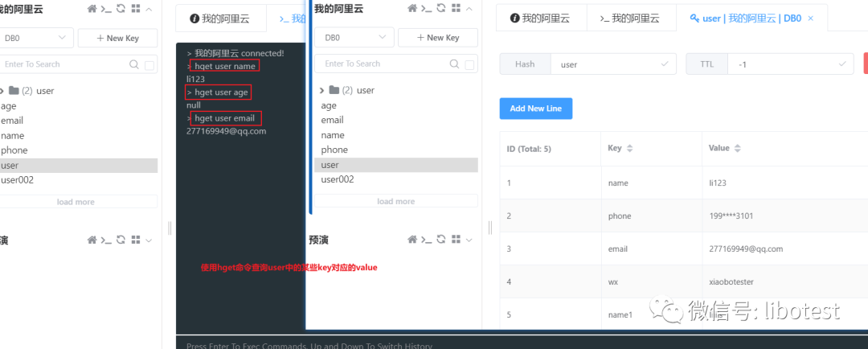Click New Key button in background window
The image size is (868, 349).
[x=118, y=39]
